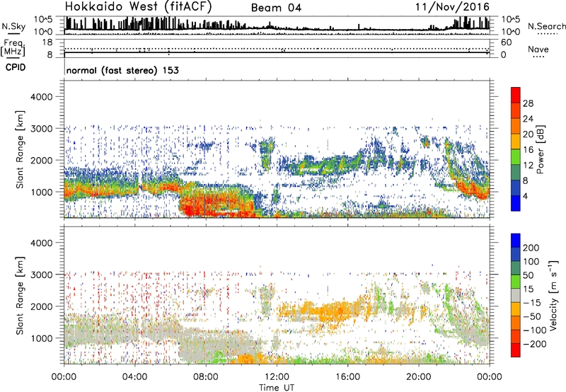Image resolution: width=566 pixels, height=392 pixels.
Task: Click the 'Beam 04' label
Action: click(x=276, y=8)
